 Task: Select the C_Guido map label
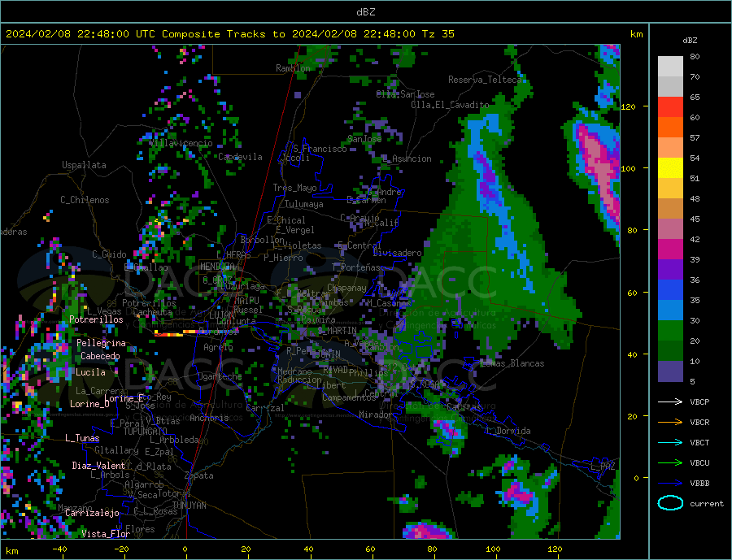[x=109, y=254]
